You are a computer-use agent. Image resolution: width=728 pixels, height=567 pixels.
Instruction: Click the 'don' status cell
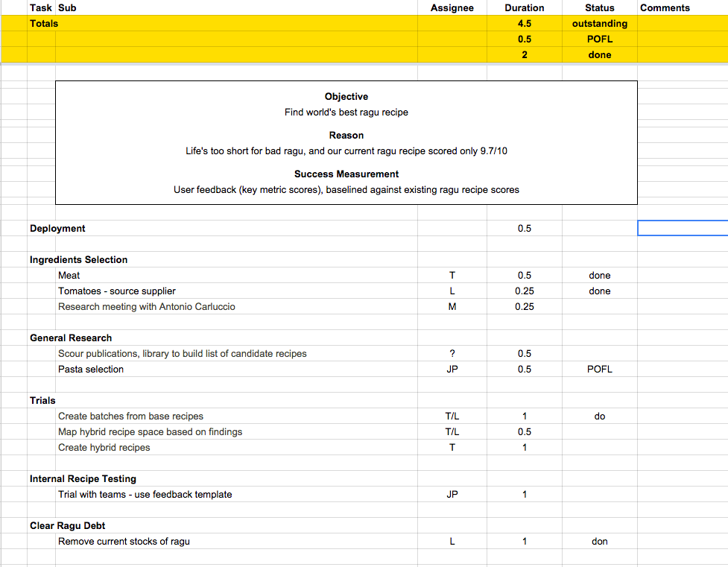[599, 542]
